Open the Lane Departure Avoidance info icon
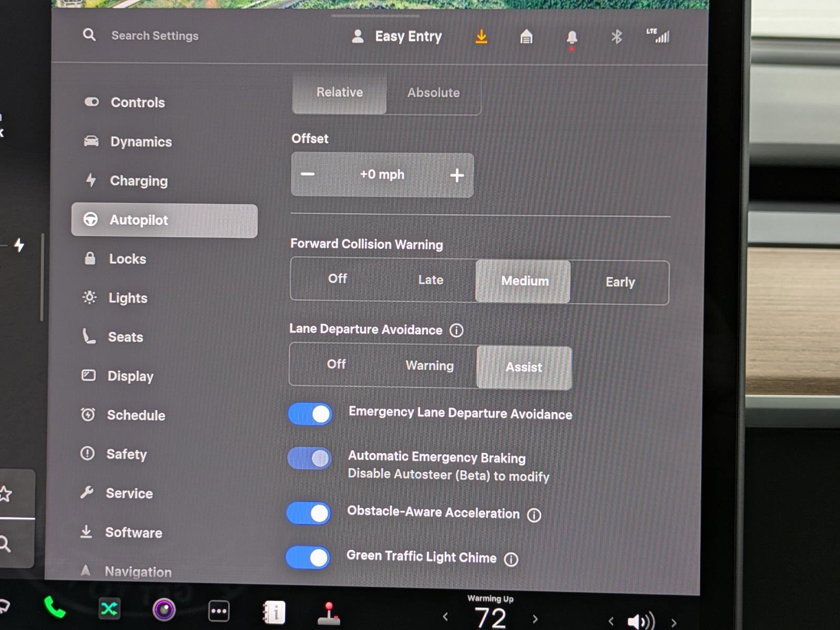 click(x=457, y=330)
